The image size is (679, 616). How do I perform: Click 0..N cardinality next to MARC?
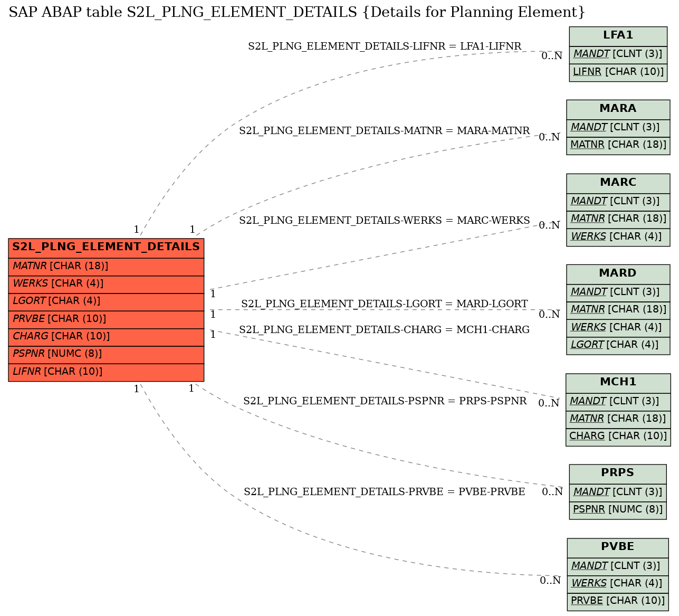point(549,225)
